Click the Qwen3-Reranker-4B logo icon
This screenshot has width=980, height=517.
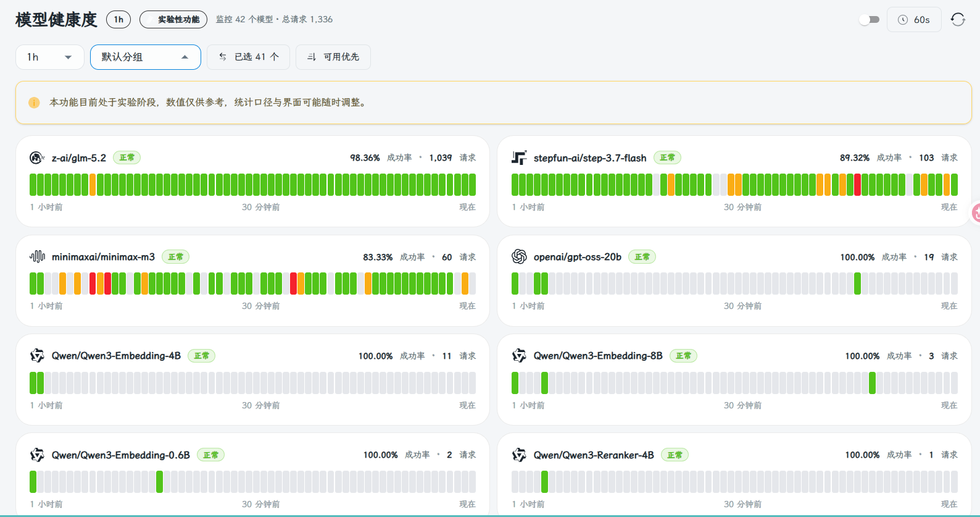tap(519, 455)
